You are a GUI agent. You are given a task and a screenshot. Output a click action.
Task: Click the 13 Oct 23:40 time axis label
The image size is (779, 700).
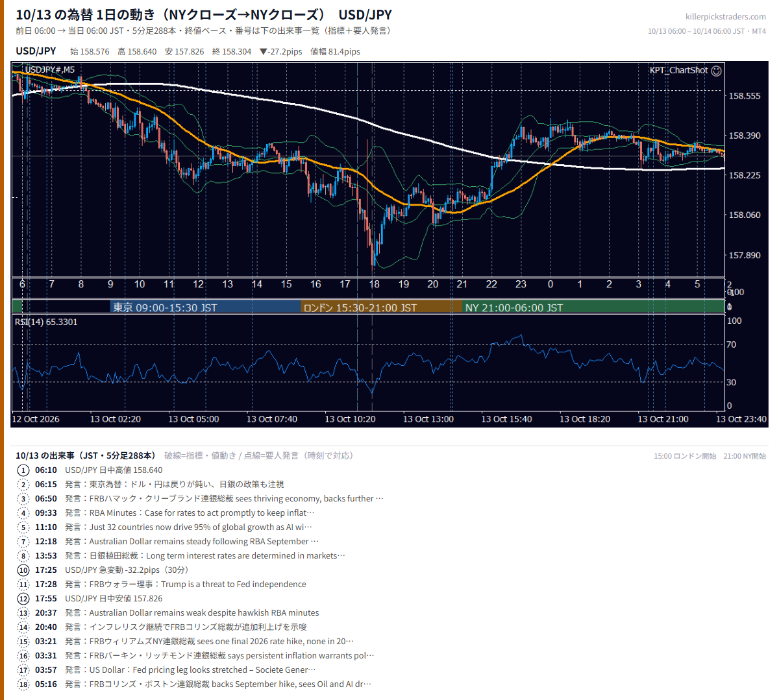pyautogui.click(x=741, y=419)
